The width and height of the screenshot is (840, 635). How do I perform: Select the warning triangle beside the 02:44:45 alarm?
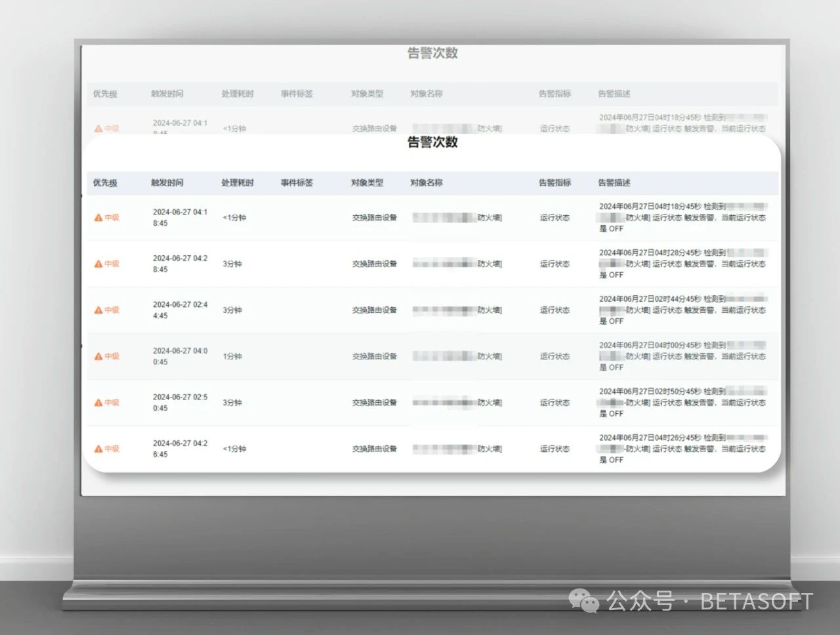pos(97,310)
